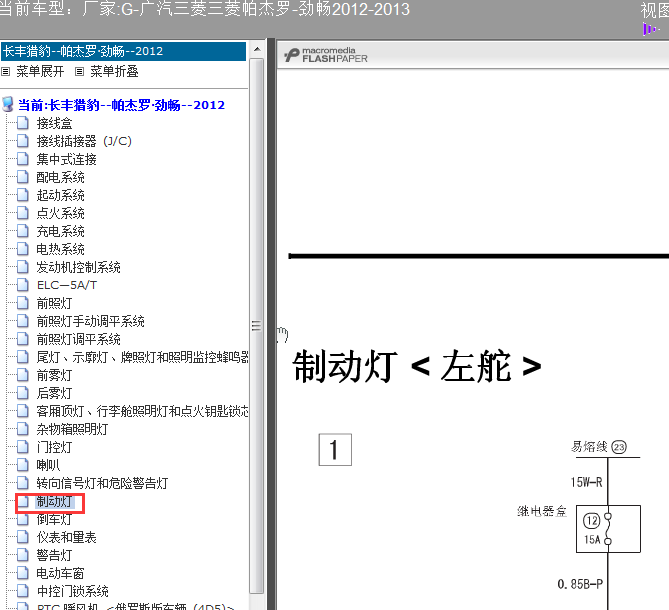Select the highlighted 制动灯 entry
Screen dimensions: 669x610
tap(54, 502)
